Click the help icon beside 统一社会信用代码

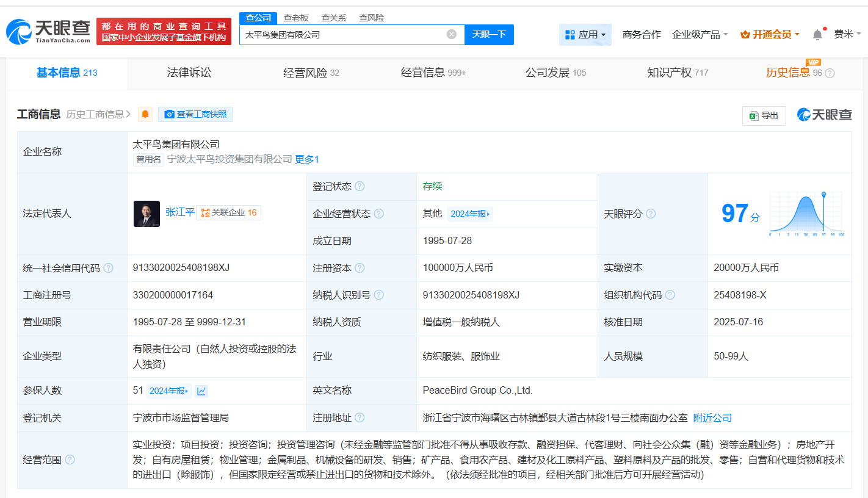tap(109, 268)
